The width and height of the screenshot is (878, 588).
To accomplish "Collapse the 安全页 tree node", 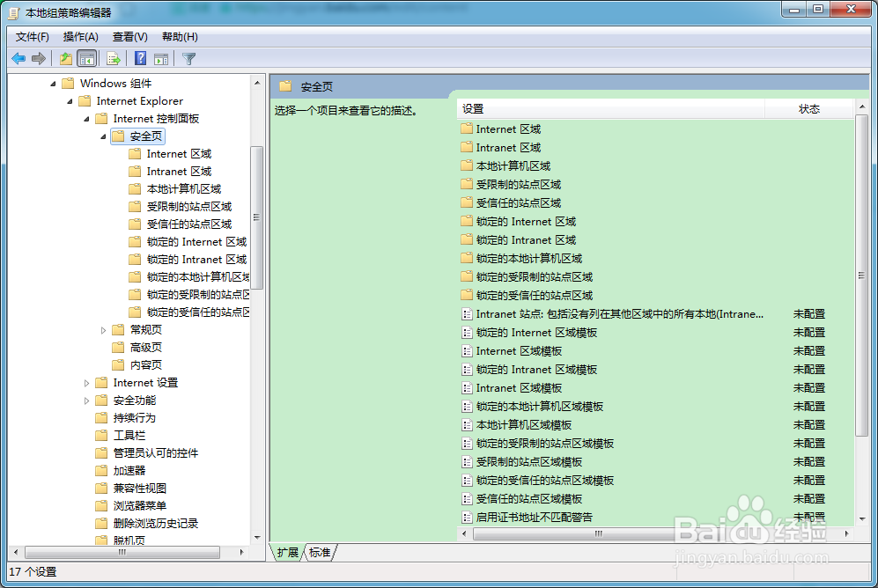I will click(104, 136).
